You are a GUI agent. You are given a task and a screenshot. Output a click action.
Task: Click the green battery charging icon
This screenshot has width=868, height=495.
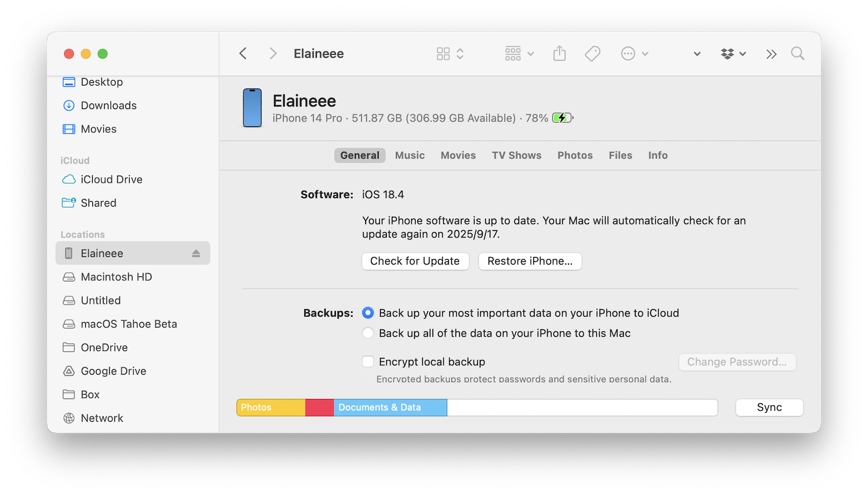tap(563, 118)
